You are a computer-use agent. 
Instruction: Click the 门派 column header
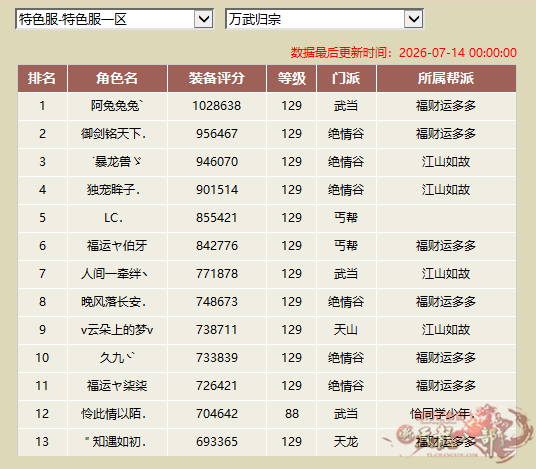coord(346,78)
